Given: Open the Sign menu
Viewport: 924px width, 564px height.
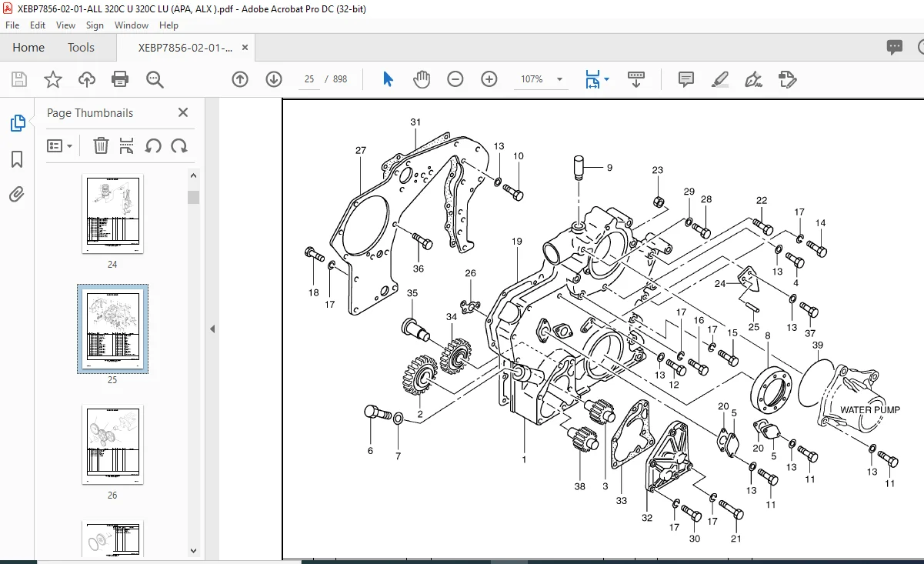Looking at the screenshot, I should coord(95,25).
